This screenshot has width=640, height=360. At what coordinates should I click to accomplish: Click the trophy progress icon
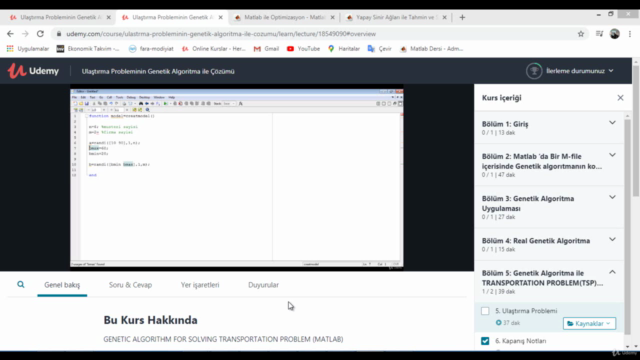[x=534, y=71]
